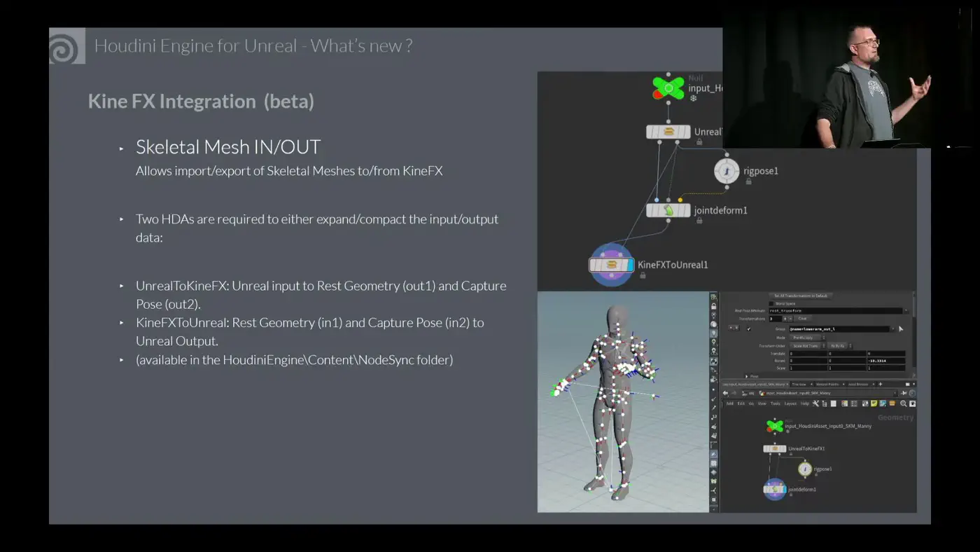Click Group field containing @name=lowerarm_out_l

[839, 329]
